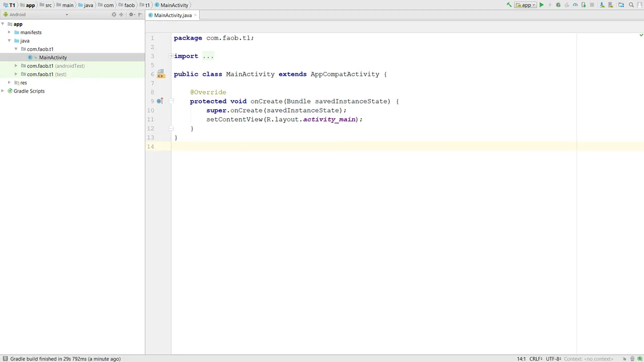Click the fold-end marker on line 12
Viewport: 644px width, 362px height.
coord(171,128)
